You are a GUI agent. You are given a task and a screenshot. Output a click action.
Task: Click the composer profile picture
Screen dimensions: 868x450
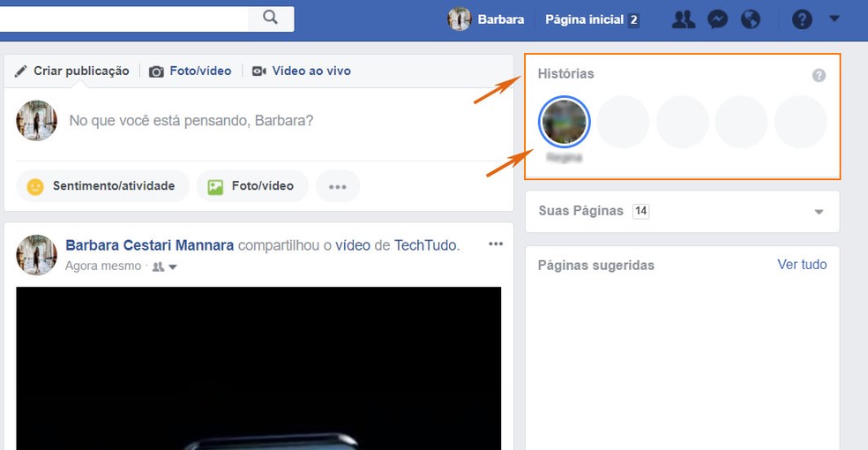click(36, 121)
